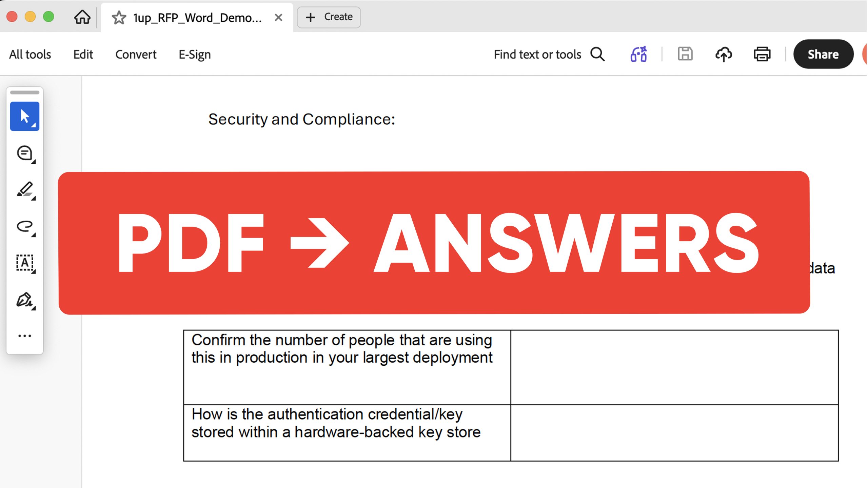This screenshot has height=488, width=868.
Task: Go to Home screen via house icon
Action: pyautogui.click(x=82, y=17)
